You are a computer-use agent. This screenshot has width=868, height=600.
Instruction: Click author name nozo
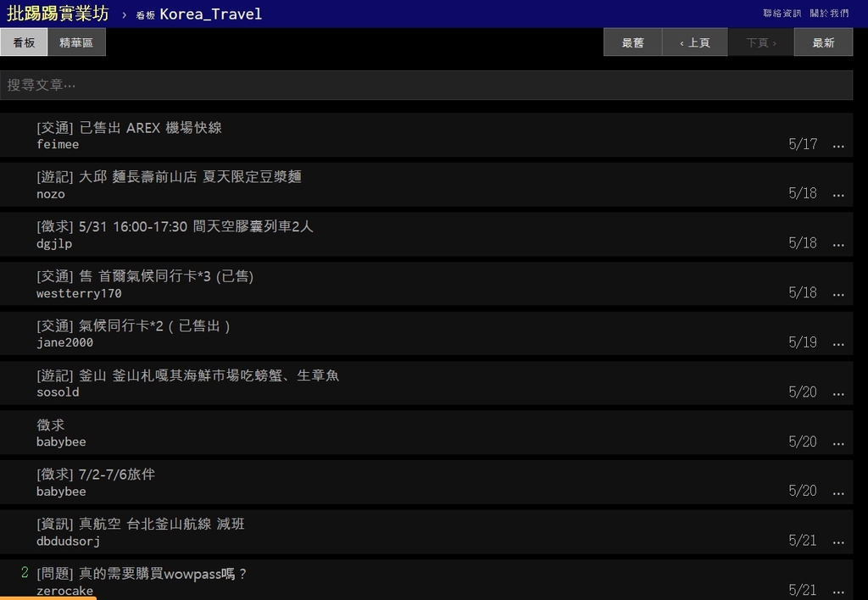pyautogui.click(x=50, y=194)
